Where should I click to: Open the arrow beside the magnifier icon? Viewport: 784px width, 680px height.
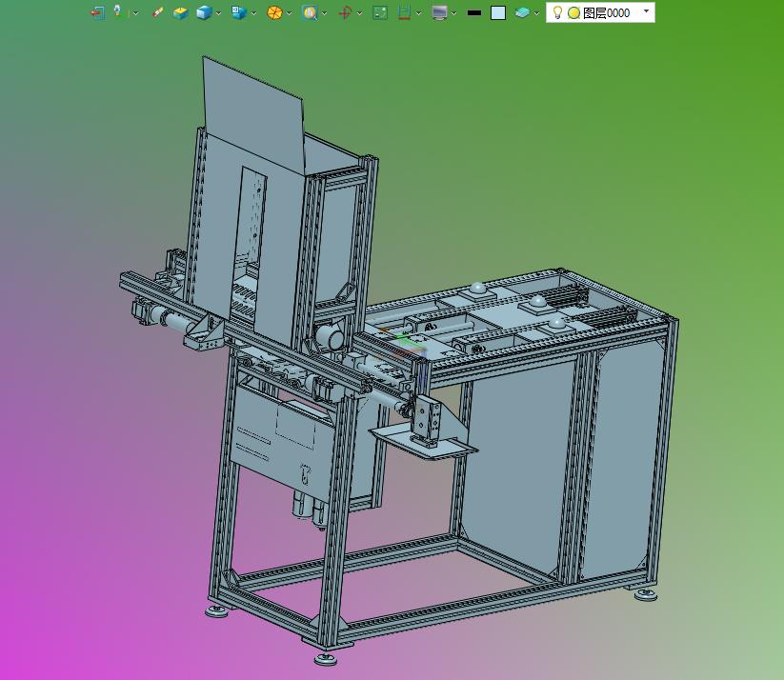pyautogui.click(x=325, y=13)
